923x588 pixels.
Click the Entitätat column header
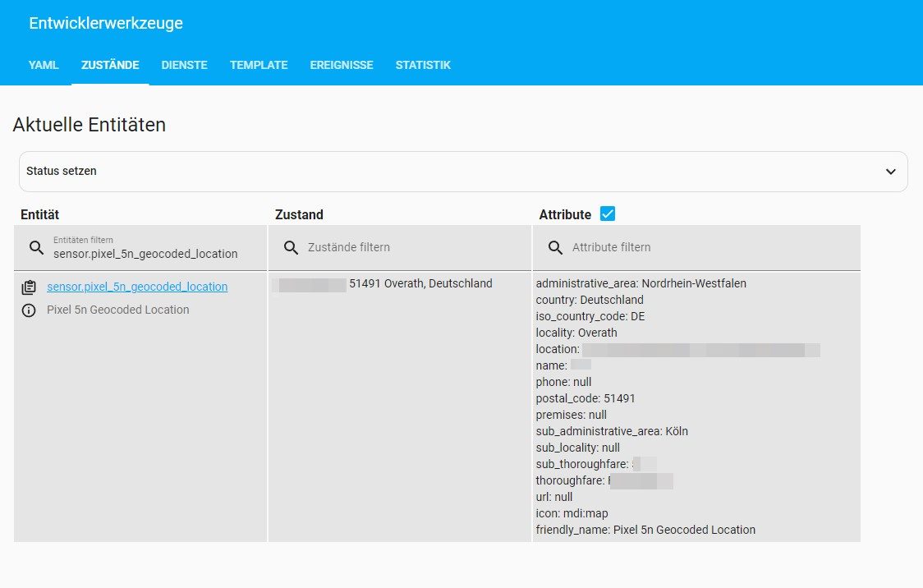(40, 214)
